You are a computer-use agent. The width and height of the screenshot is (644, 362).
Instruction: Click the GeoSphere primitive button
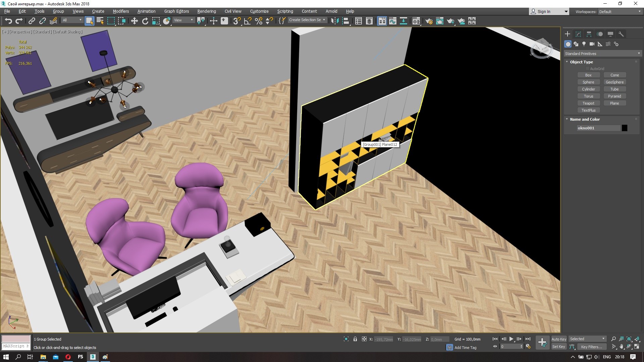click(615, 82)
